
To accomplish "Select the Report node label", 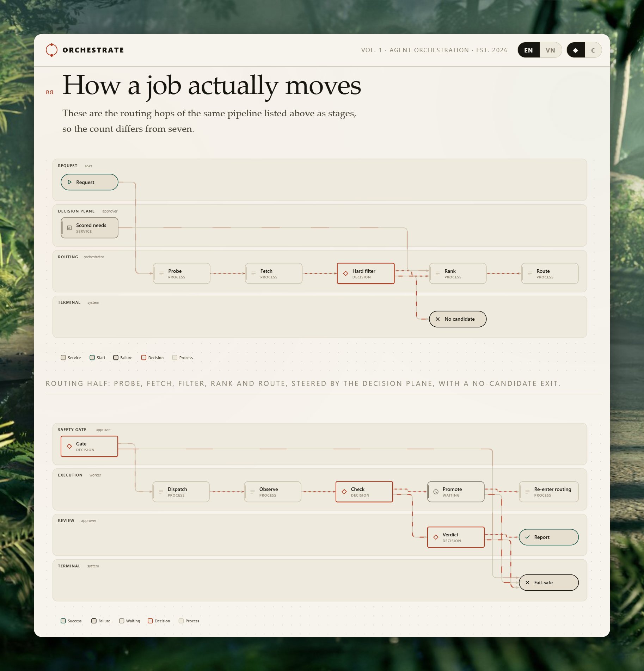I will 542,537.
